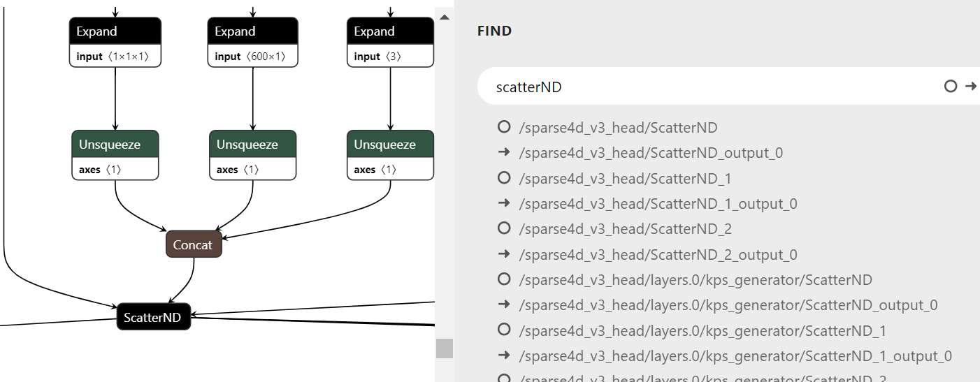Click arrow icon beside kps_generator/ScatterND_output_0 result

coord(503,305)
